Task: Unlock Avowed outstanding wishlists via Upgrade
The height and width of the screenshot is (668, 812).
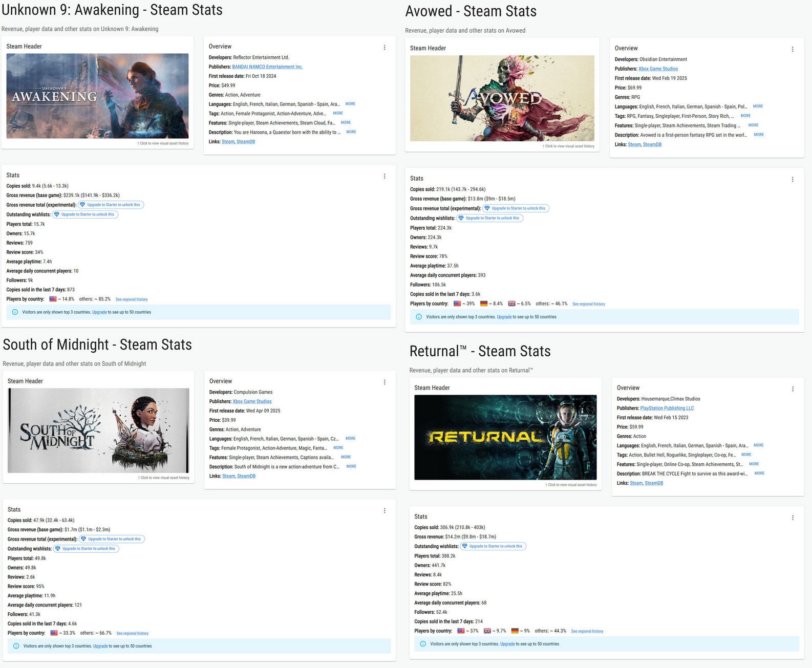Action: [x=490, y=218]
